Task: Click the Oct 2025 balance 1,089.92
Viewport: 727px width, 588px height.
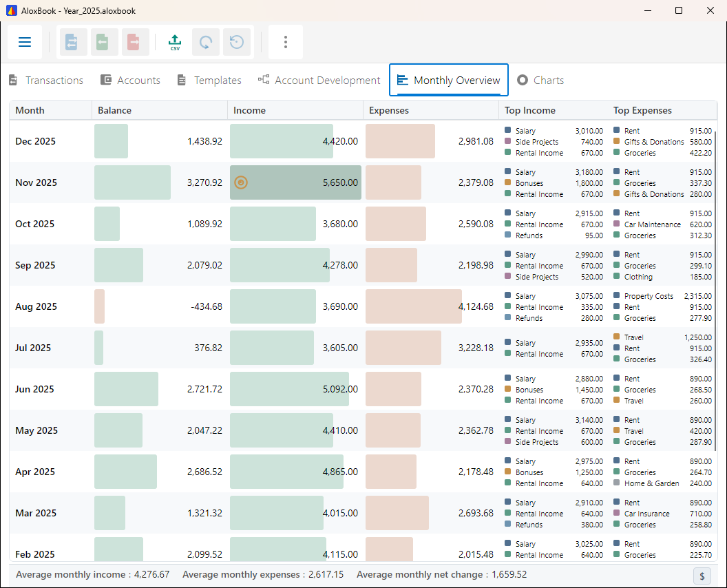Action: [204, 224]
